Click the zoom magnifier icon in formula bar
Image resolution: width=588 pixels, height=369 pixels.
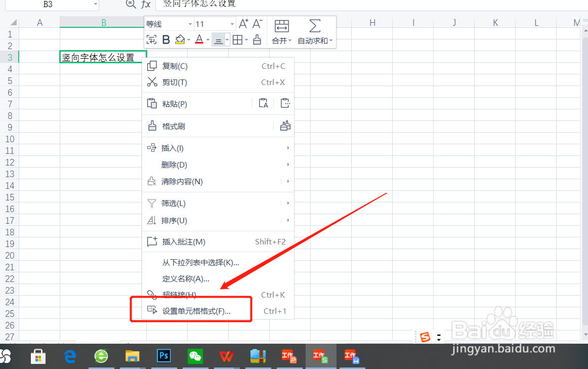point(131,4)
